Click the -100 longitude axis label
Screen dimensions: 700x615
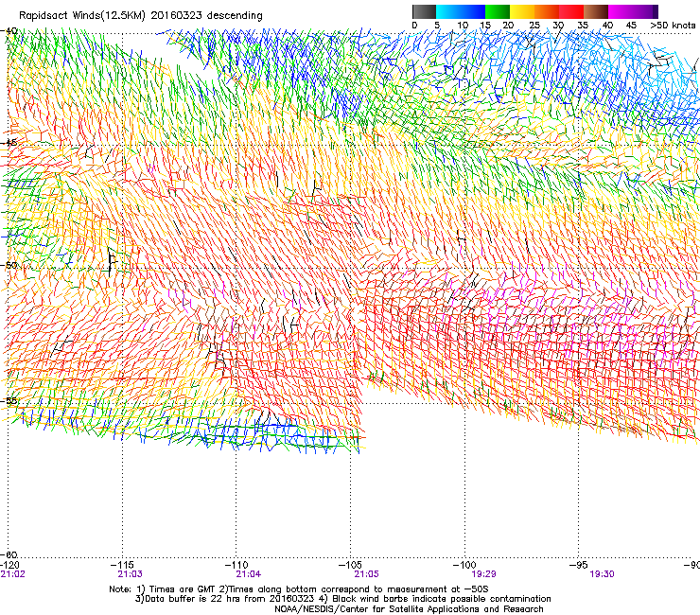pyautogui.click(x=464, y=565)
